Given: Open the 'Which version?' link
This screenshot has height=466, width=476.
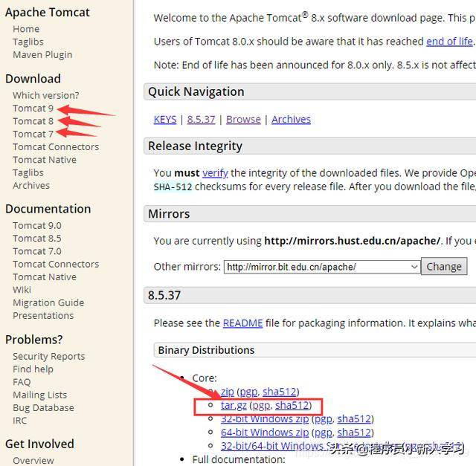Looking at the screenshot, I should click(x=46, y=95).
